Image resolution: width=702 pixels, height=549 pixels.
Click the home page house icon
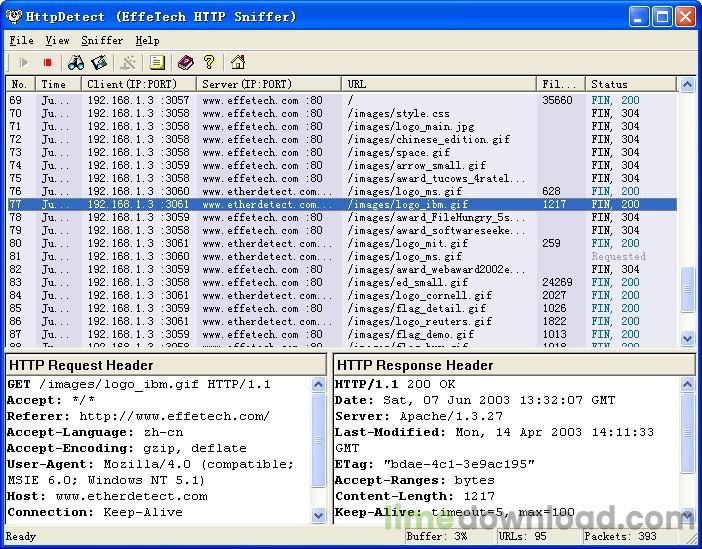[x=237, y=63]
